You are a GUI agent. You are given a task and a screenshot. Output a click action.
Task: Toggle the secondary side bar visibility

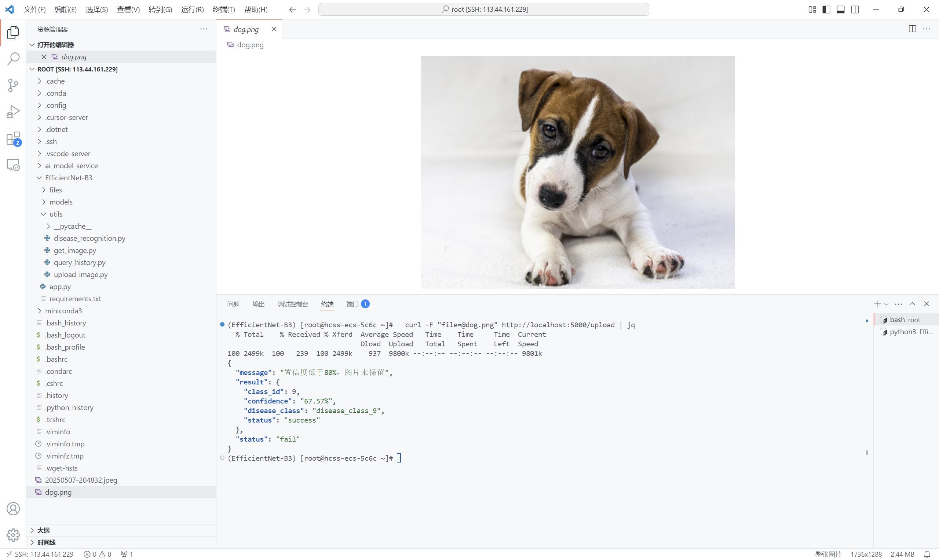[855, 10]
